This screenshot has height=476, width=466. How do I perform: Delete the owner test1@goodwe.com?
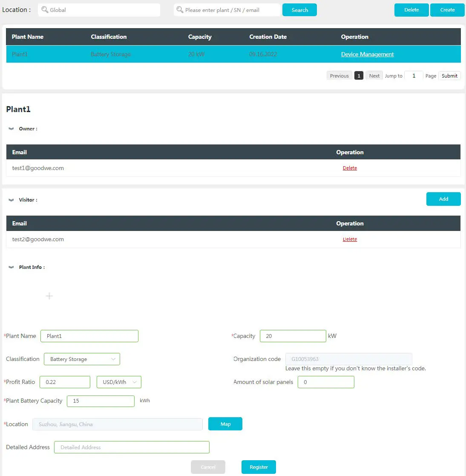350,168
